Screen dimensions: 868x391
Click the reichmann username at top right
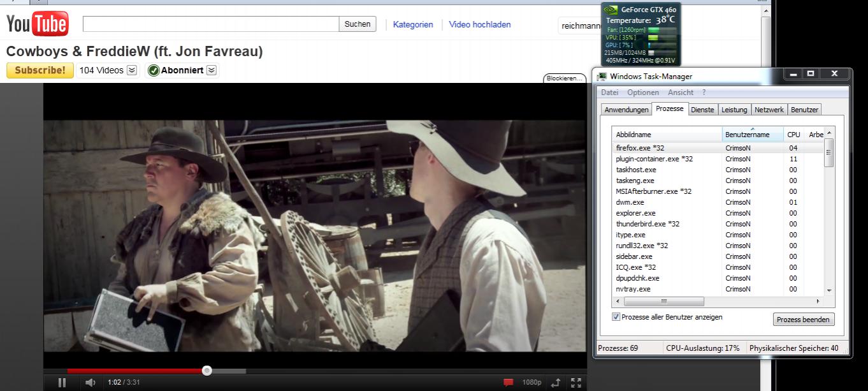(581, 26)
